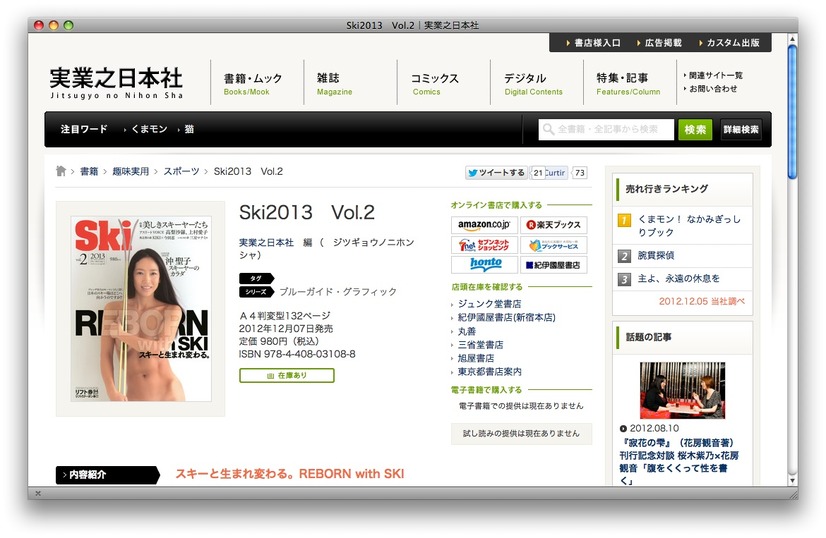Click the home icon in breadcrumb
Screen dimensions: 826x538
61,171
